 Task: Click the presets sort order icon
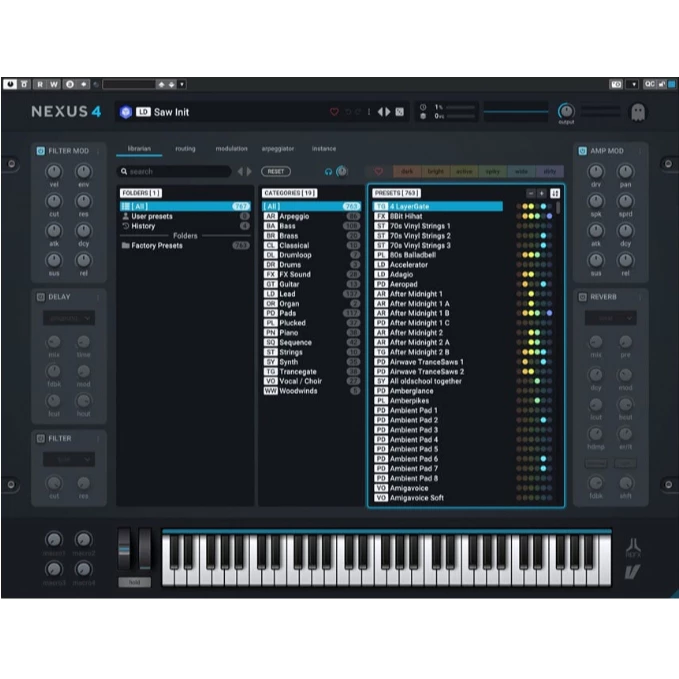click(x=555, y=194)
